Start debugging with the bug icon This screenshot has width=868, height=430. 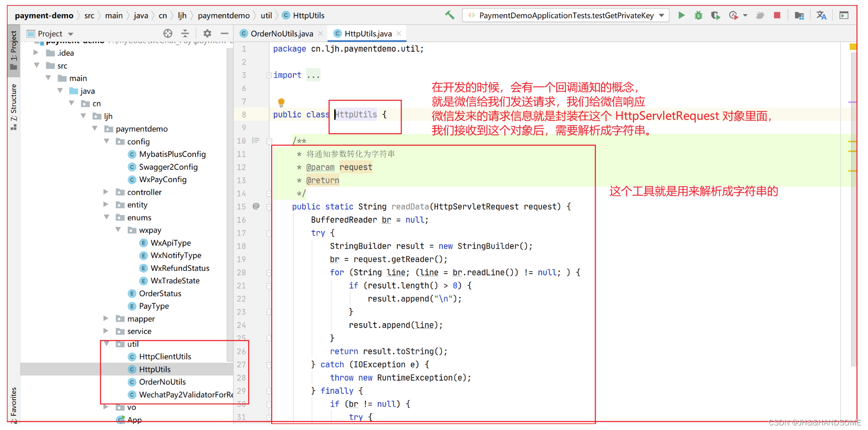(698, 15)
